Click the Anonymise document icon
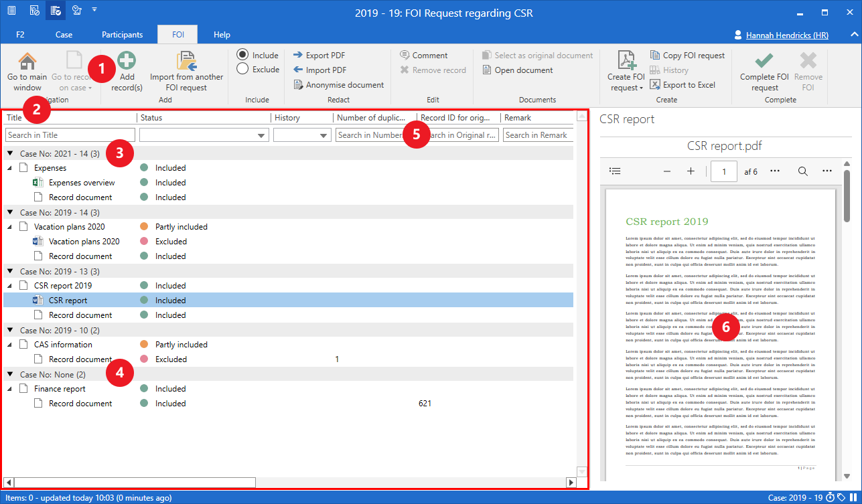862x504 pixels. point(299,85)
